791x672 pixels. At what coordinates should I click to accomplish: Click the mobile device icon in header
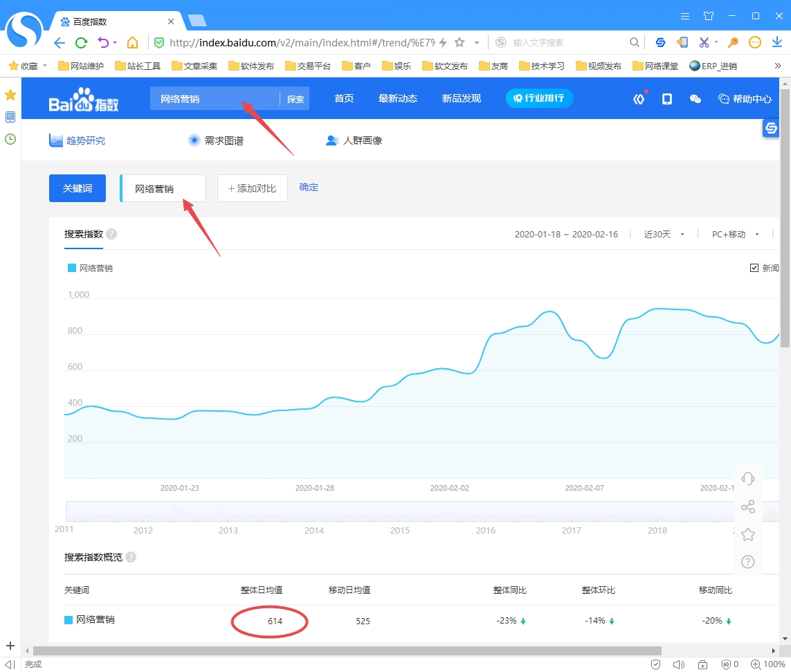click(666, 99)
